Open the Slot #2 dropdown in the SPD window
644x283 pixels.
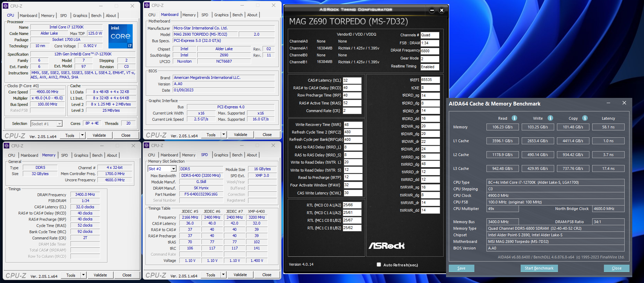173,169
